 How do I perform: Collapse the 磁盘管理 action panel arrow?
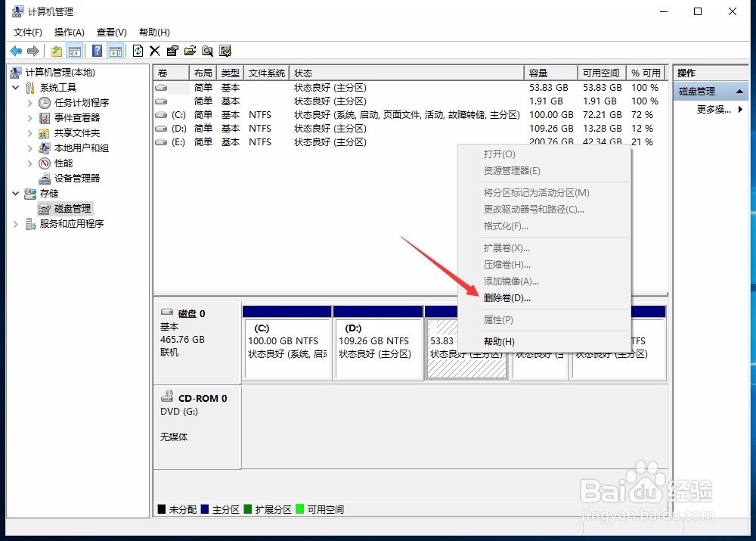pyautogui.click(x=739, y=90)
